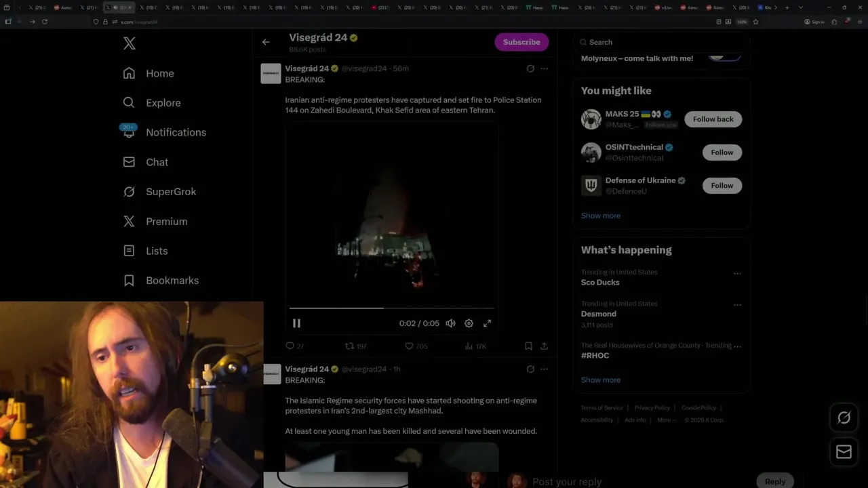Open Cookie Policy footer link
Viewport: 868px width, 488px height.
coord(698,408)
